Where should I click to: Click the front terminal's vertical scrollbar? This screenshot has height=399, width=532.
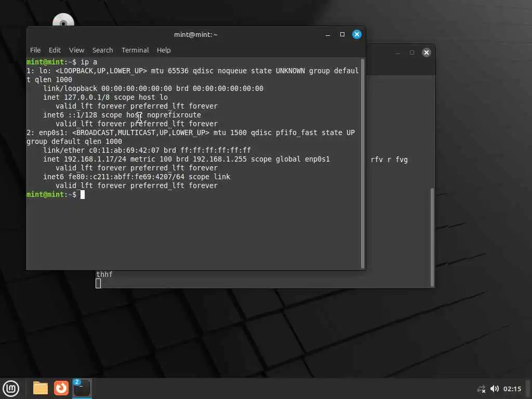tap(362, 164)
